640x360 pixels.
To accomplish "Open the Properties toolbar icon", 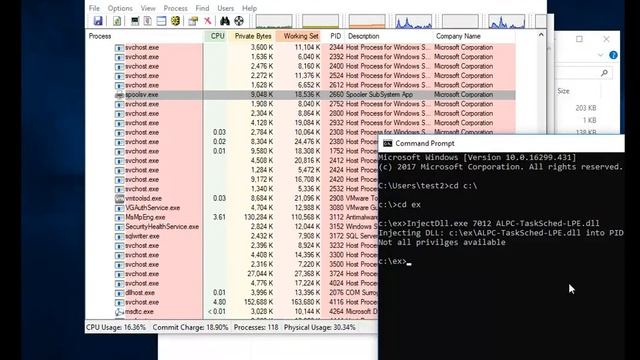I will pyautogui.click(x=193, y=21).
